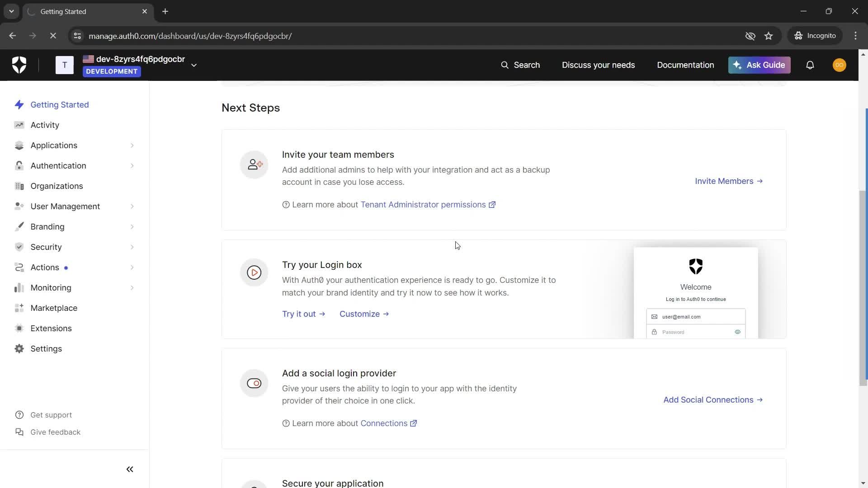Click the Auth0 shield logo
The height and width of the screenshot is (488, 868).
[19, 65]
